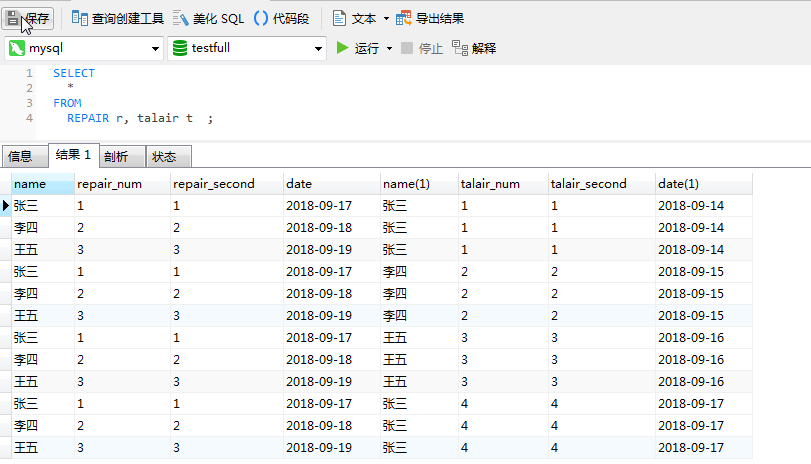Select the first row's 张三 name cell
This screenshot has width=811, height=464.
point(43,206)
